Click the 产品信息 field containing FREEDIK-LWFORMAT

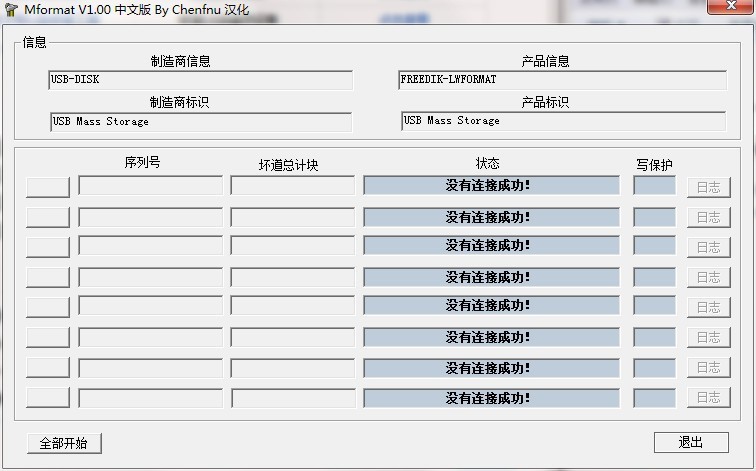click(x=563, y=80)
